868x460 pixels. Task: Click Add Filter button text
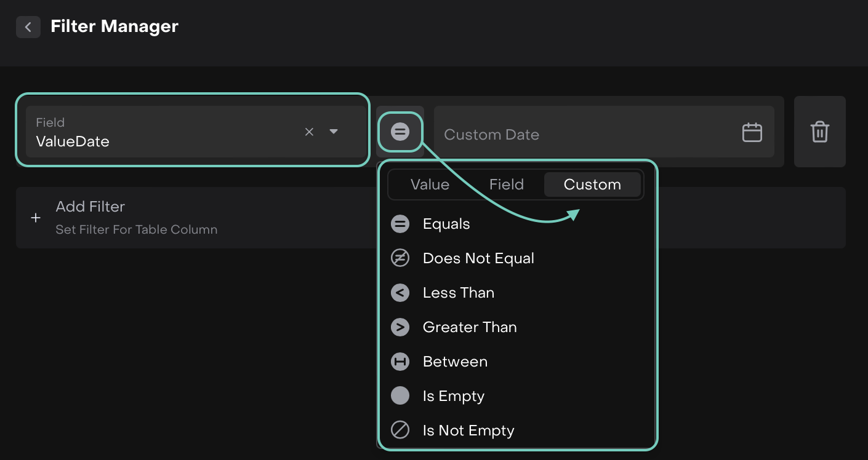click(90, 207)
